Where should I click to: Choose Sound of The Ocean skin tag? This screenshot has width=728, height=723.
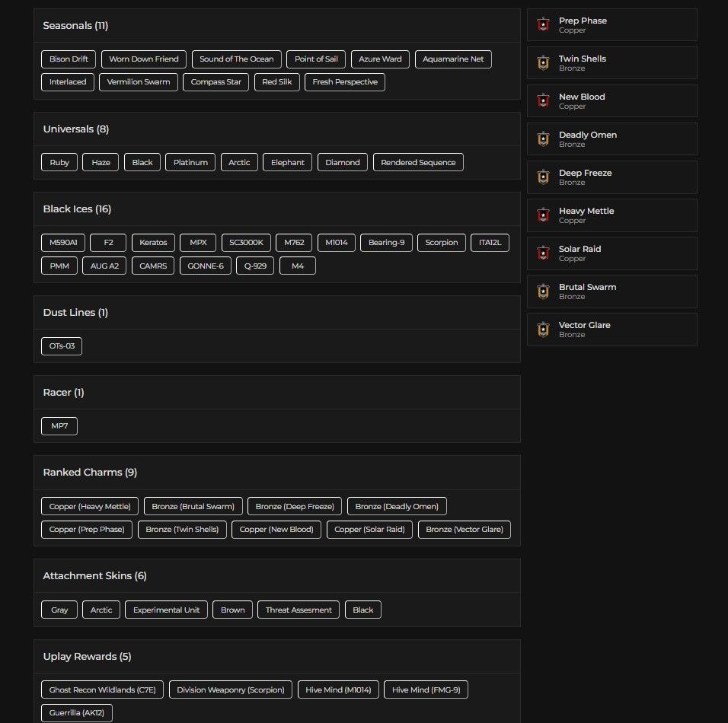236,59
